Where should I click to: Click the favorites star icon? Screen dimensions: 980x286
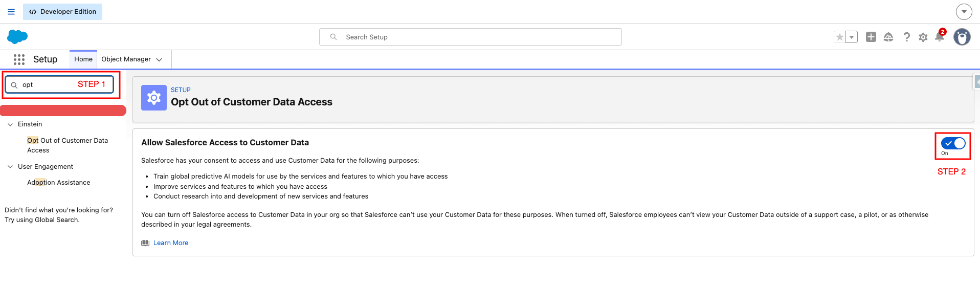(x=839, y=37)
